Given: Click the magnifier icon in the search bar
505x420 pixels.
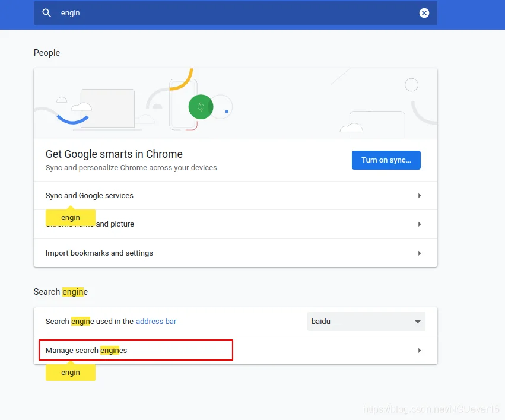Looking at the screenshot, I should tap(47, 13).
